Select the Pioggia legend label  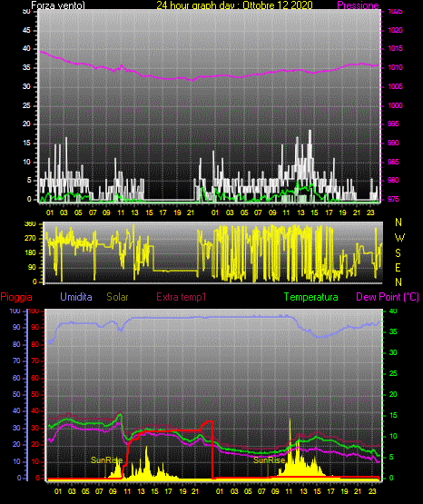tap(16, 297)
